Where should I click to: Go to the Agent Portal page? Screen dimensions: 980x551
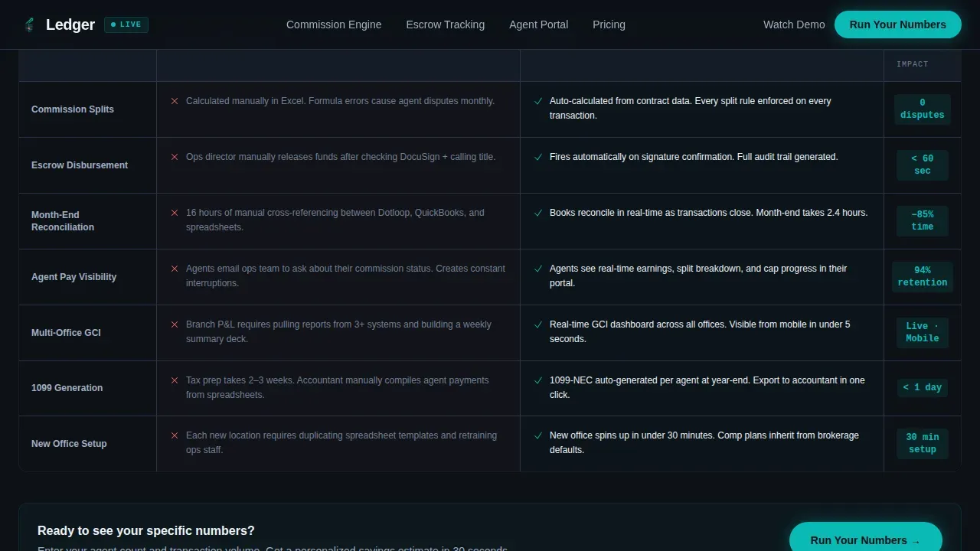pos(539,24)
